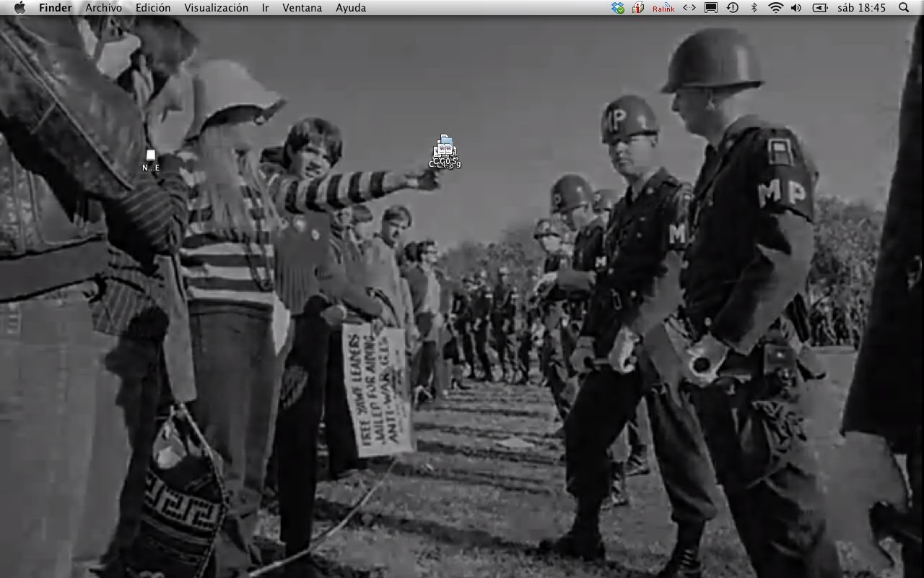Click the double-arrow sync status icon
924x578 pixels.
point(689,8)
